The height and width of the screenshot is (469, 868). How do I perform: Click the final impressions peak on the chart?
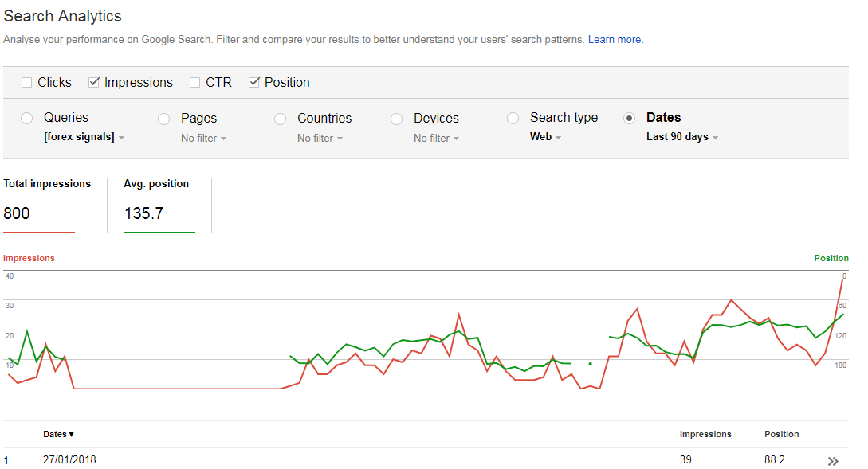843,280
